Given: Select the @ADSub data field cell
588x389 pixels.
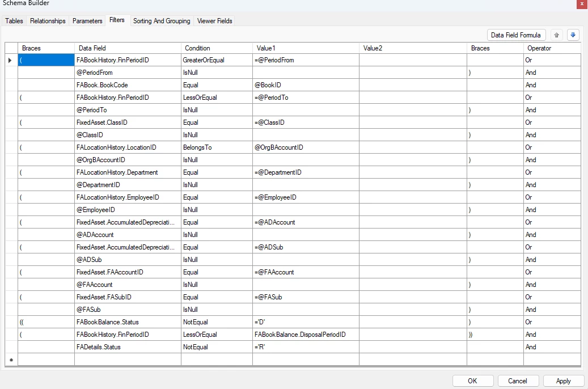Looking at the screenshot, I should pos(128,260).
